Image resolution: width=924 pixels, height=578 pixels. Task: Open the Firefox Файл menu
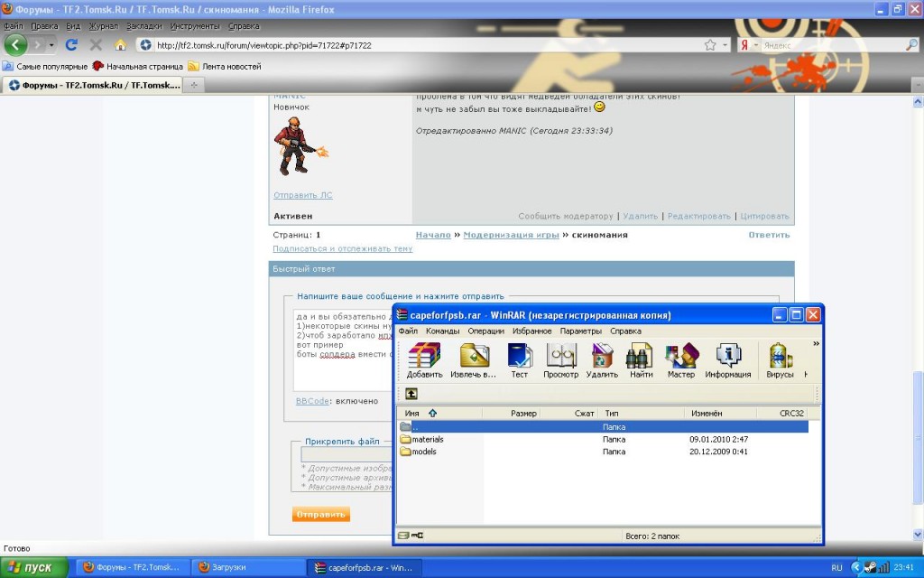(x=13, y=26)
